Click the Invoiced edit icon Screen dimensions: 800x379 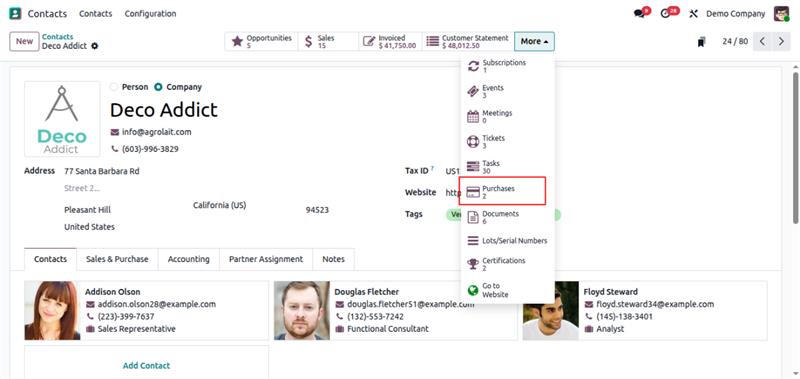(369, 41)
